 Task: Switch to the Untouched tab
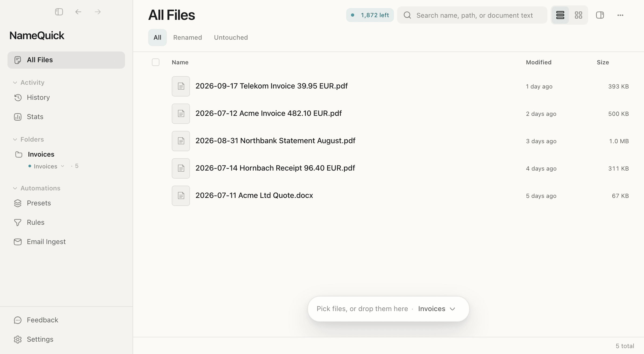pyautogui.click(x=231, y=38)
